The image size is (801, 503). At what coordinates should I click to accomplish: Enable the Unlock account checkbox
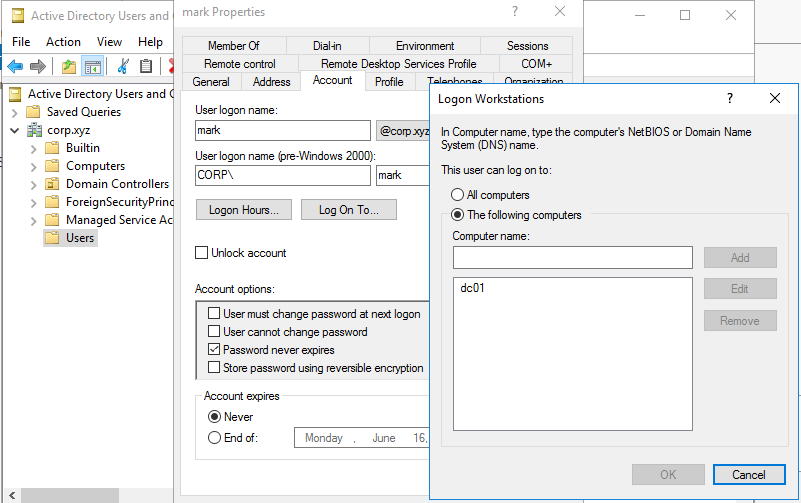[x=202, y=253]
